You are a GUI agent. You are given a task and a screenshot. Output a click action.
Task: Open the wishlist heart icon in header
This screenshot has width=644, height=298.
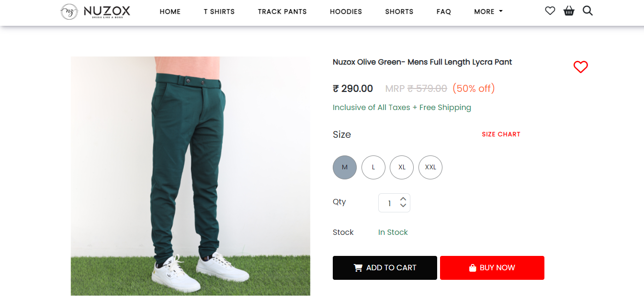coord(550,11)
